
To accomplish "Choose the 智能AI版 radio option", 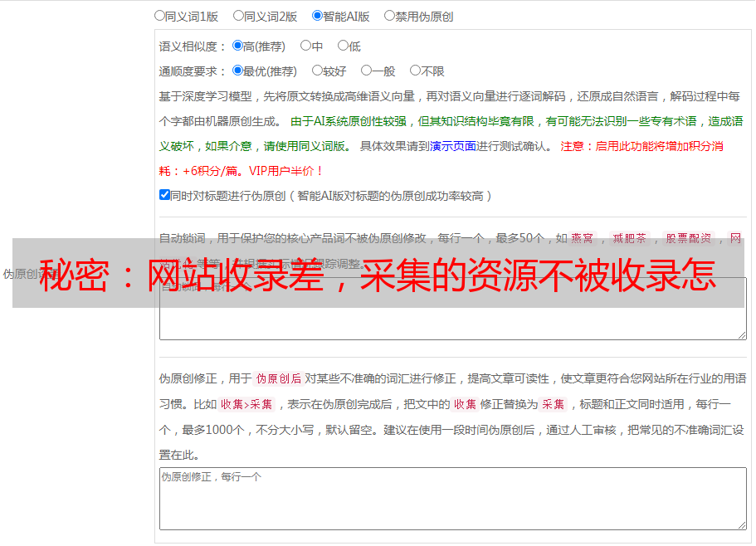I will pos(317,16).
